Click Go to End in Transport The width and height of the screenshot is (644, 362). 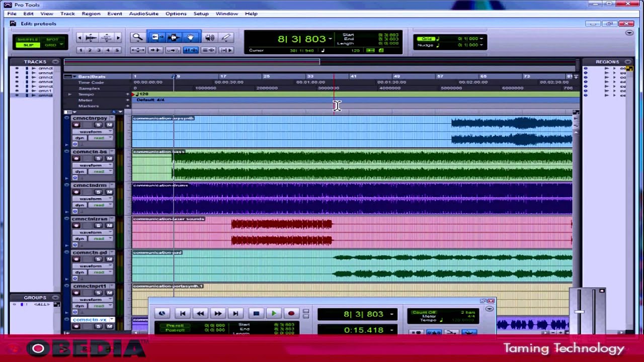pyautogui.click(x=235, y=313)
